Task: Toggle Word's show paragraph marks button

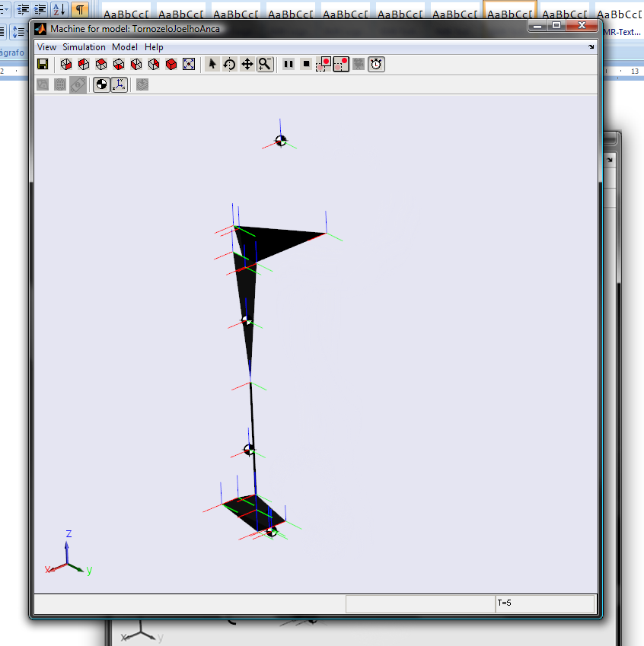Action: click(79, 9)
